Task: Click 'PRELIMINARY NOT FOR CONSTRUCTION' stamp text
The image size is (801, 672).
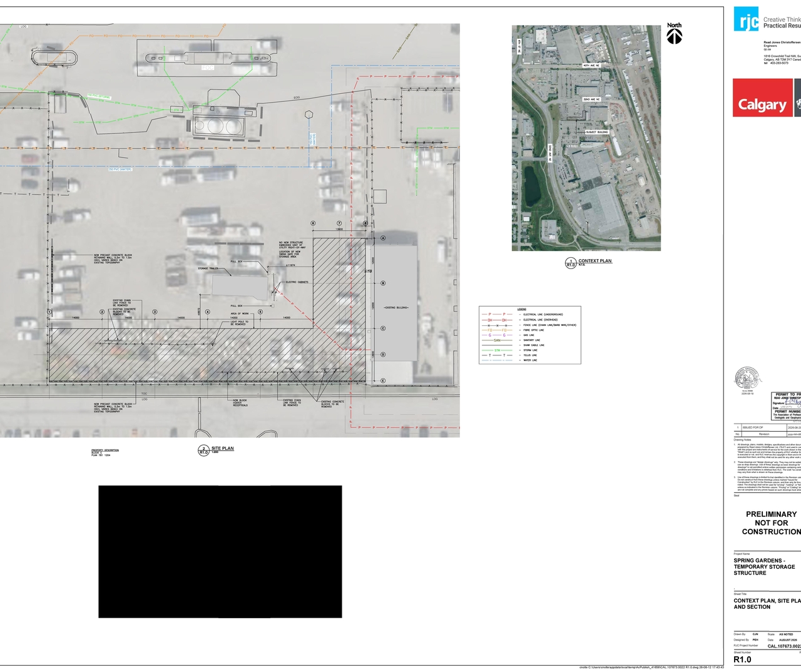Action: 771,523
